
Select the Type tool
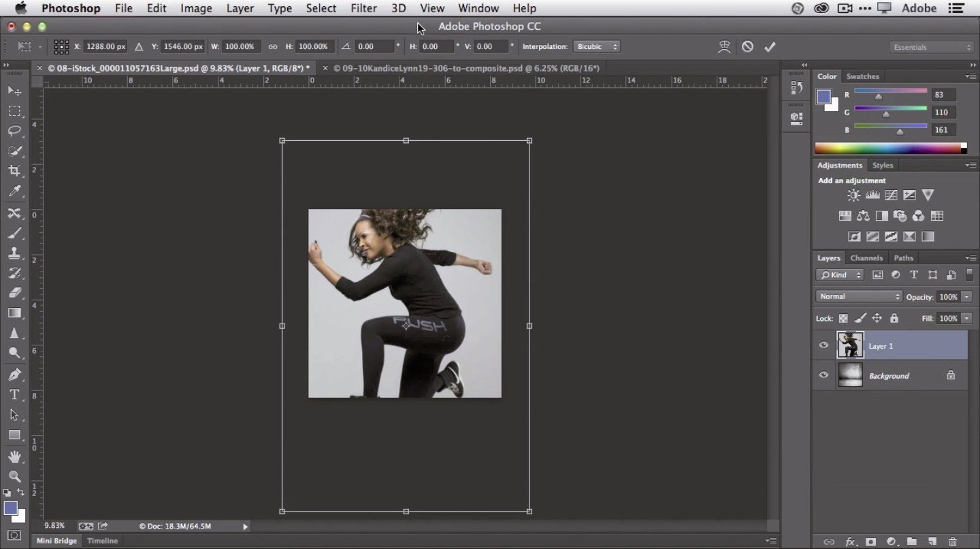point(14,394)
